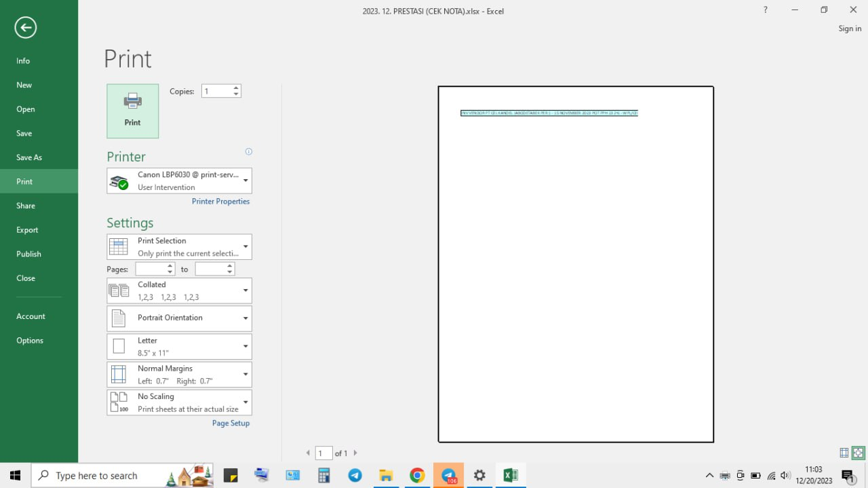
Task: Expand the Normal Margins dropdown
Action: coord(179,374)
